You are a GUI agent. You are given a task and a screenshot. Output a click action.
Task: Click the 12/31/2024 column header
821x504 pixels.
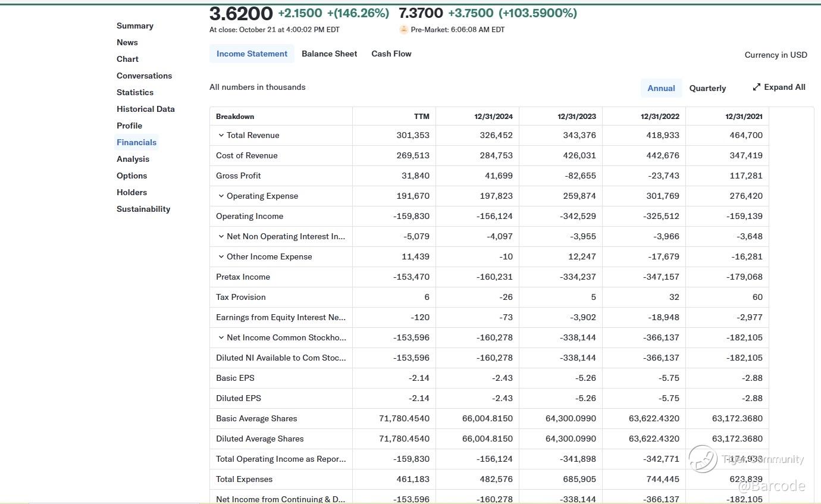click(493, 117)
